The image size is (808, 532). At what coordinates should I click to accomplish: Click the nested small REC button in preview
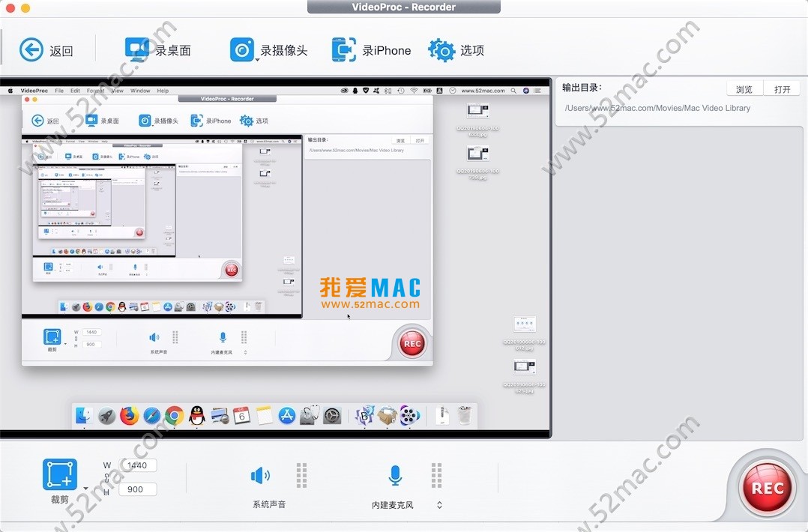411,343
